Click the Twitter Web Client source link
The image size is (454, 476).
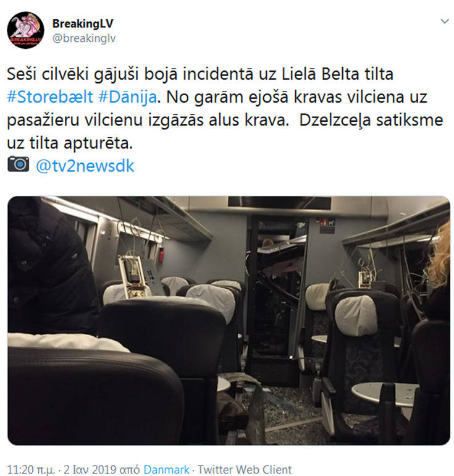245,470
